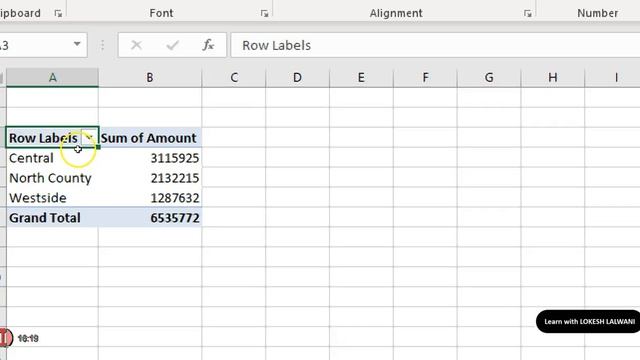The height and width of the screenshot is (360, 640).
Task: Select the North County row label
Action: click(x=52, y=178)
